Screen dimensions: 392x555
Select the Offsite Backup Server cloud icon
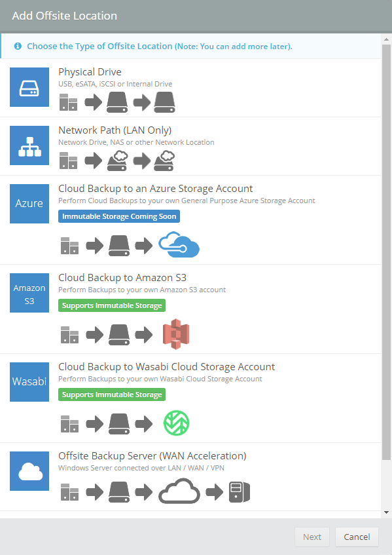point(29,471)
